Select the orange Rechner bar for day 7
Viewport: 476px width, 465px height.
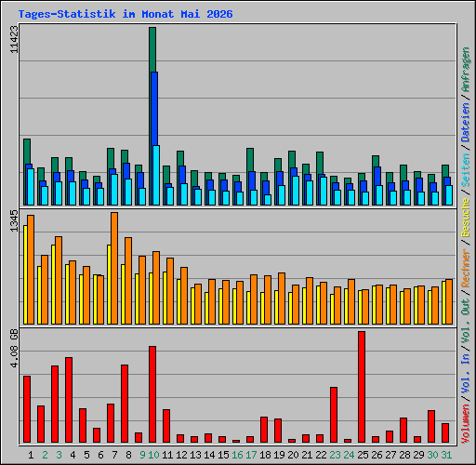click(x=114, y=268)
